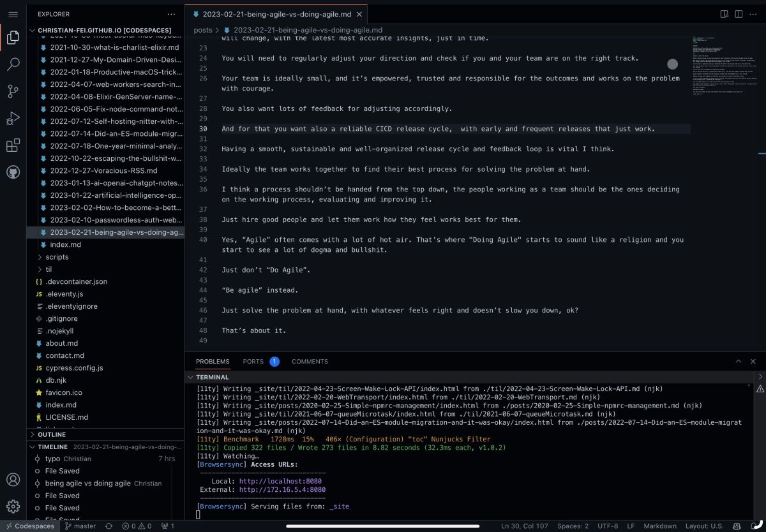This screenshot has height=532, width=766.
Task: Click forwarded ports indicator in status bar
Action: pos(168,526)
